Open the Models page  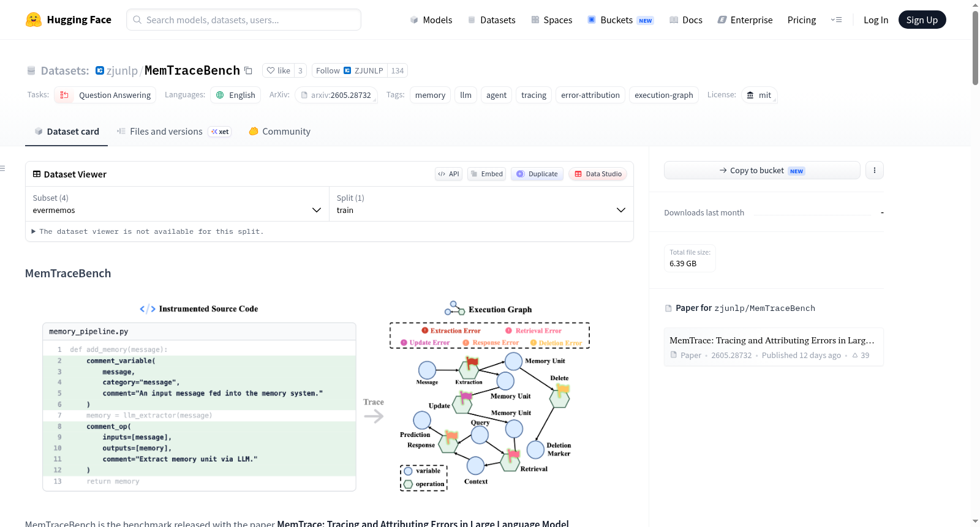pyautogui.click(x=431, y=20)
